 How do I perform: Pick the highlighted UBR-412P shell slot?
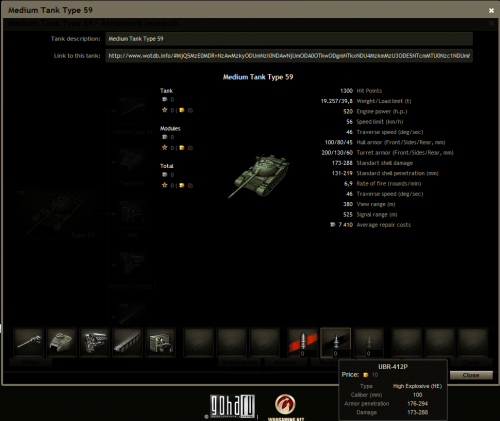(x=336, y=342)
